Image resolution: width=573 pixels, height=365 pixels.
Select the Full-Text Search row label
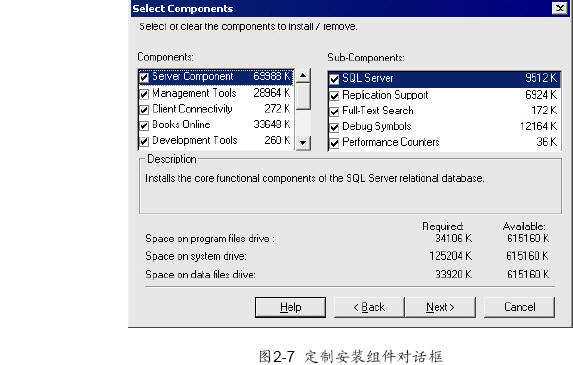pyautogui.click(x=378, y=111)
